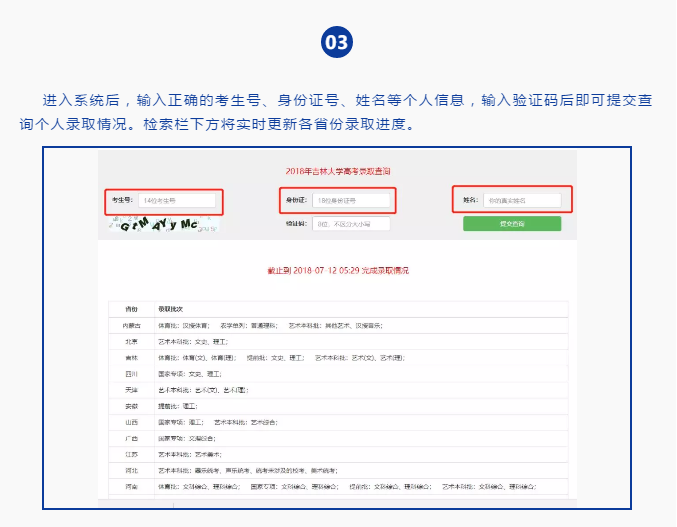The height and width of the screenshot is (527, 677).
Task: Click the 录取批次 column header
Action: 171,309
